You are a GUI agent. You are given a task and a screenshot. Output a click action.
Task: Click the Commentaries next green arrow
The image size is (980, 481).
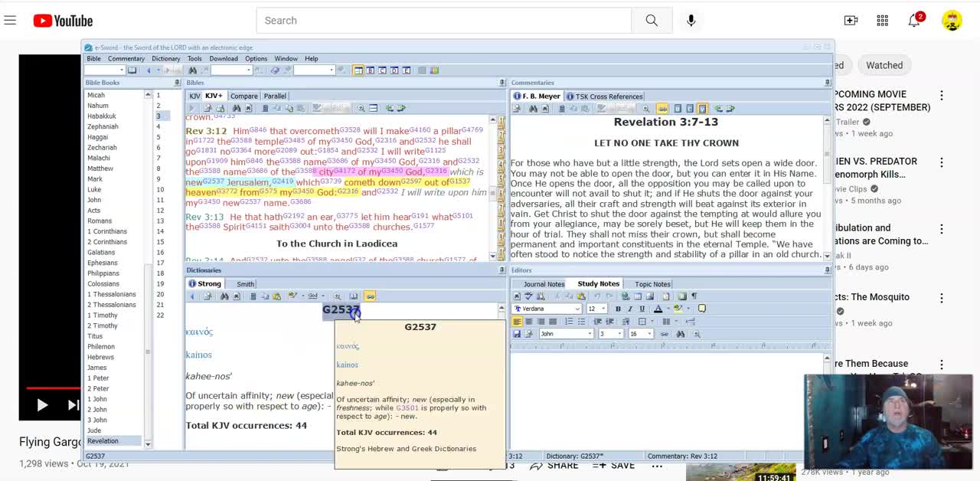731,108
